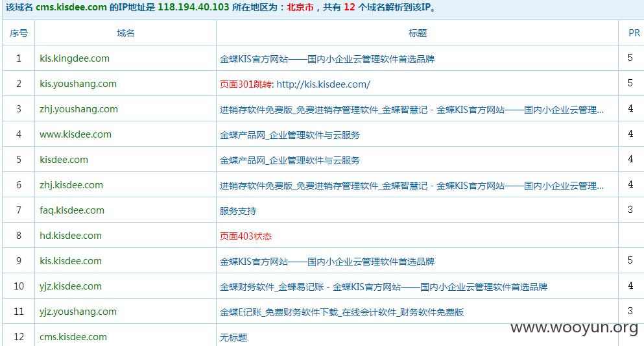Click serial number 7 for faq.kisdee.com

click(18, 210)
